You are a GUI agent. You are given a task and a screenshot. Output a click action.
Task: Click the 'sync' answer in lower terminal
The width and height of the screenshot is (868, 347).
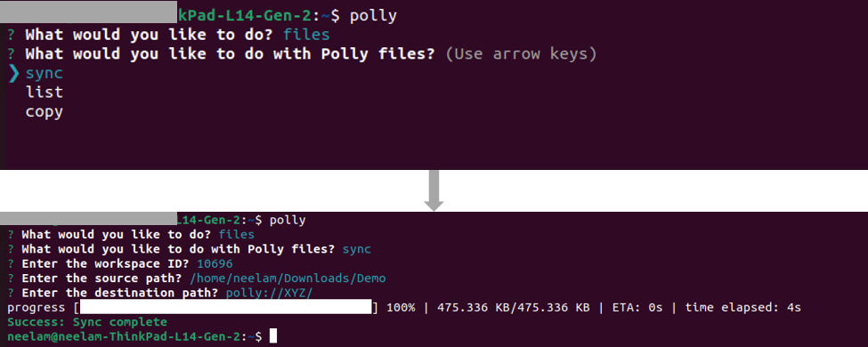tap(356, 250)
